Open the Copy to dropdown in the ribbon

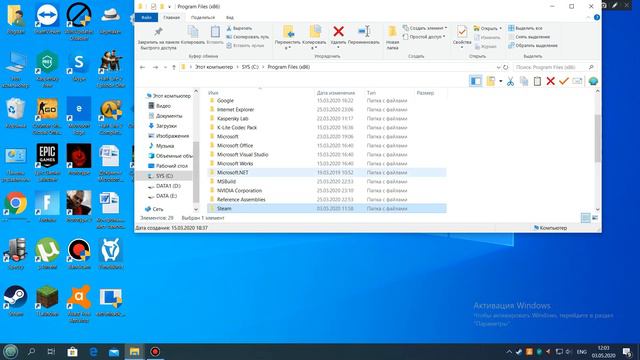(315, 37)
